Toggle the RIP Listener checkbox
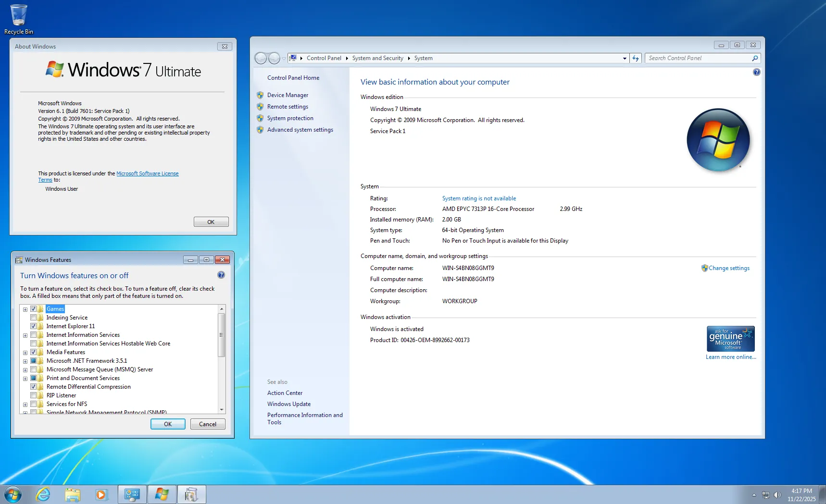 click(x=34, y=395)
